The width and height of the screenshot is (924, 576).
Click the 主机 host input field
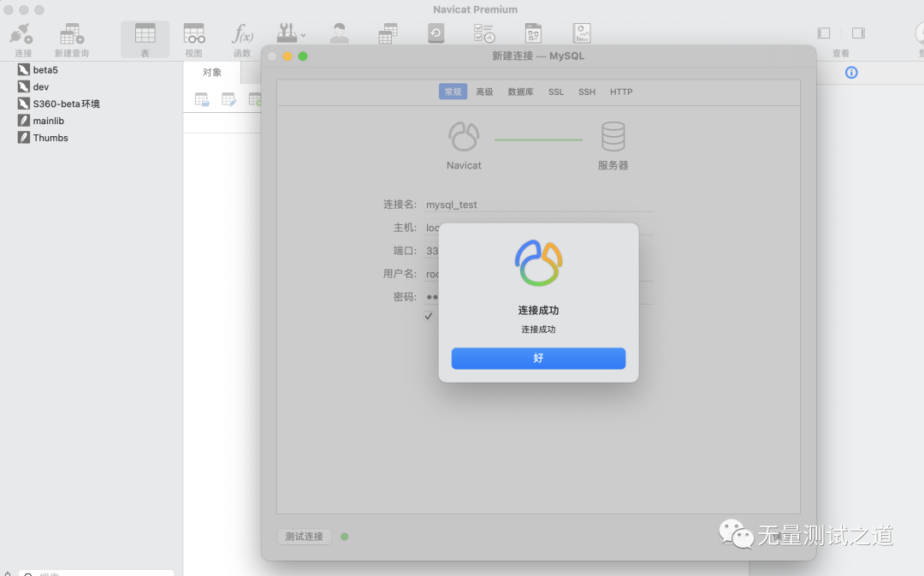(x=538, y=228)
